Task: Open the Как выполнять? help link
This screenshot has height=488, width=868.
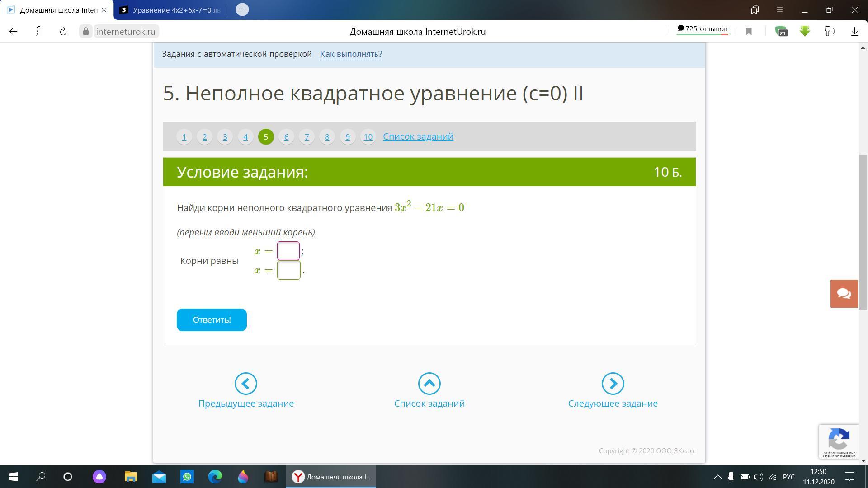Action: 351,54
